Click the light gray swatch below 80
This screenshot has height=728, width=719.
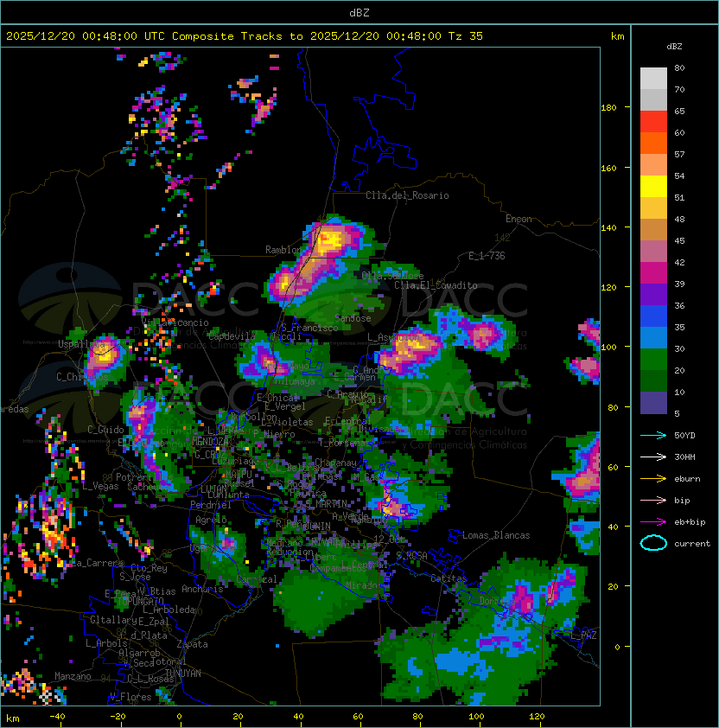pos(653,79)
